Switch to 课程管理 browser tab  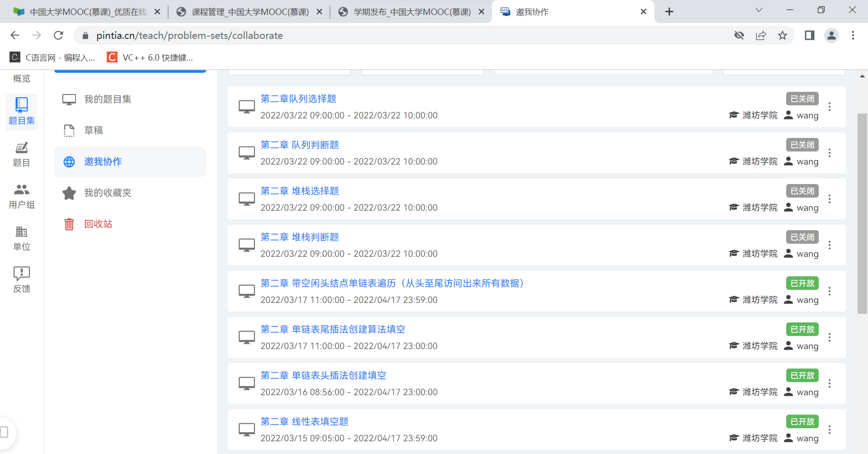(x=250, y=12)
